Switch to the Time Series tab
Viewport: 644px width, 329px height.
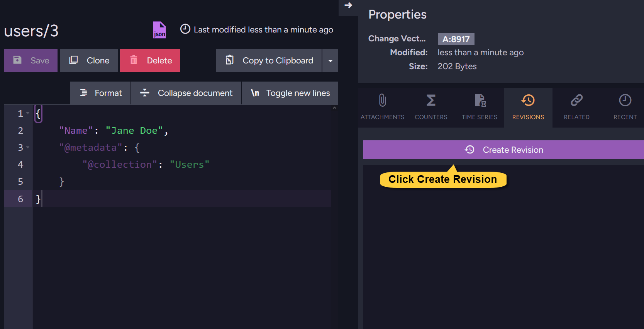(480, 107)
